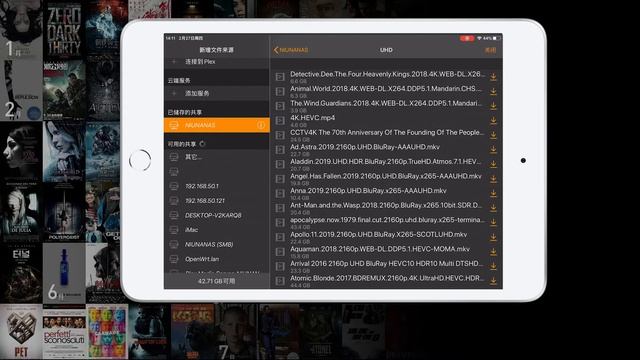Screen dimensions: 640x360
Task: Open Anna.2019.2160p.UHD.BluRay file
Action: click(368, 191)
